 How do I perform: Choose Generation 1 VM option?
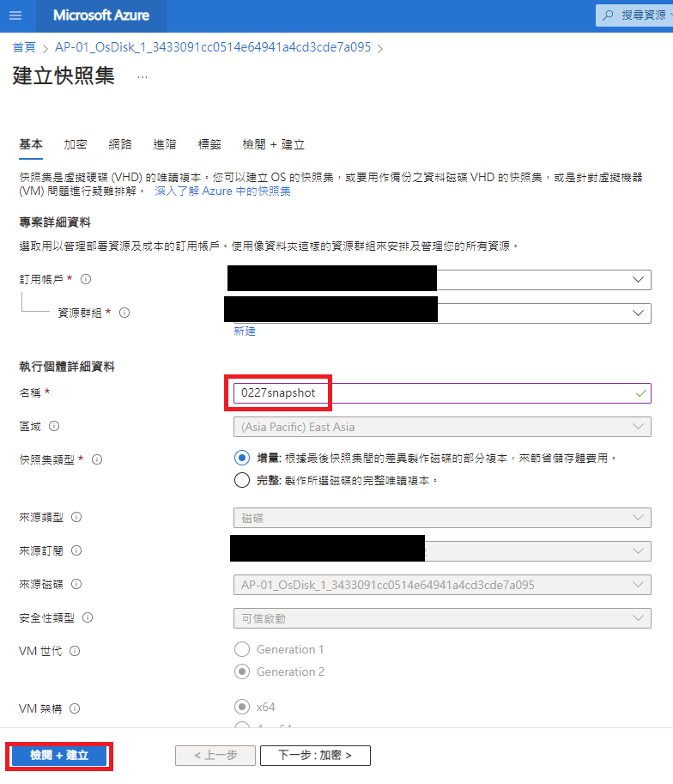point(242,649)
